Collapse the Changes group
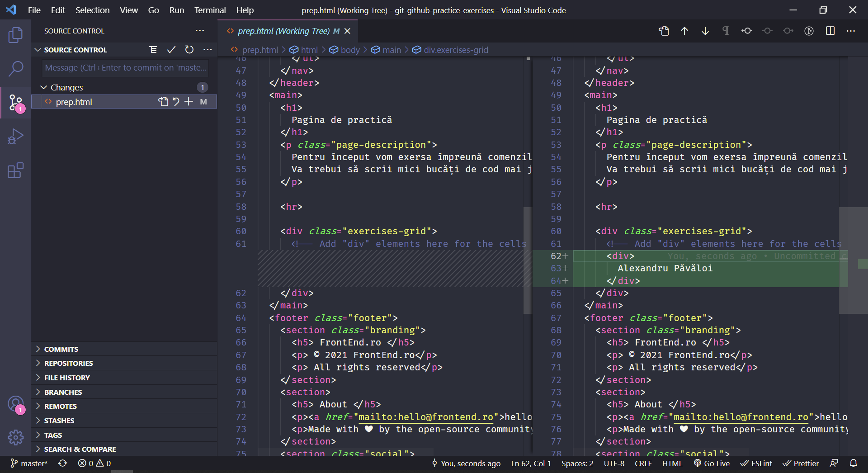 pyautogui.click(x=44, y=87)
